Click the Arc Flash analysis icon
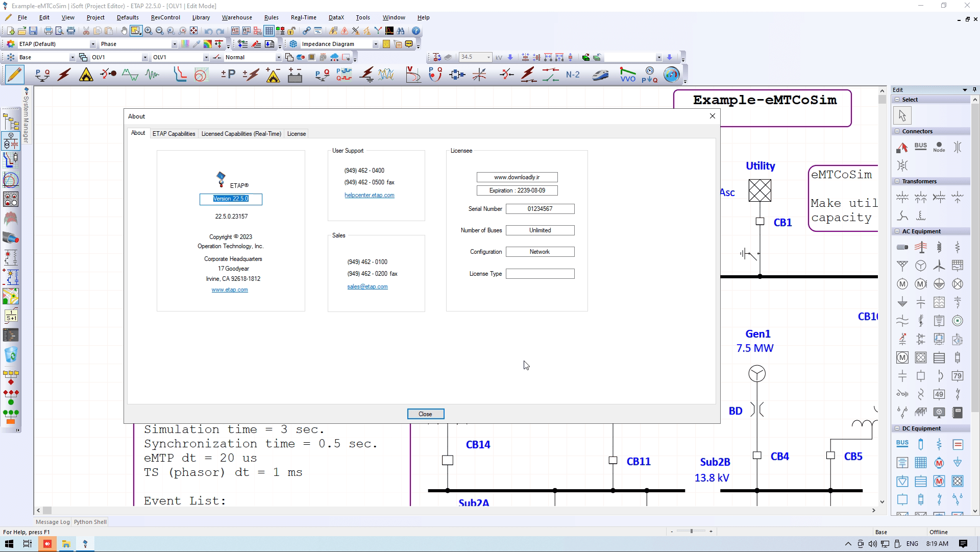This screenshot has height=552, width=980. click(x=86, y=75)
